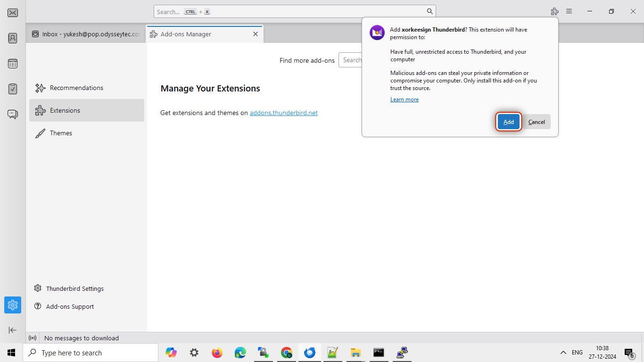
Task: Open the Address Book space icon
Action: pyautogui.click(x=13, y=38)
